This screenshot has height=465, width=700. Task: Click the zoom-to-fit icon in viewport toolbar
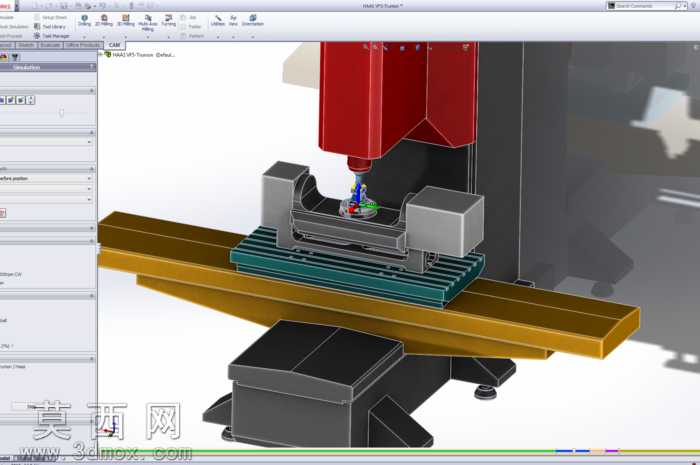(x=366, y=47)
